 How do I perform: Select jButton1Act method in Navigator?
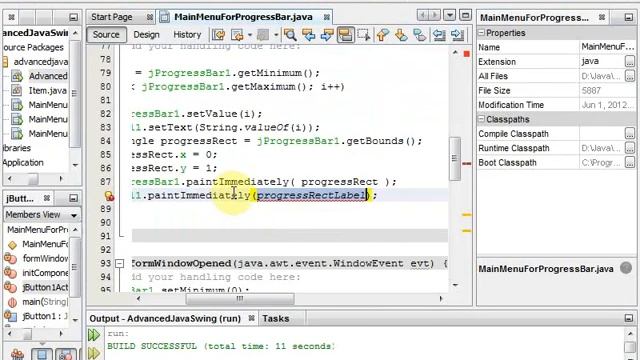point(45,287)
